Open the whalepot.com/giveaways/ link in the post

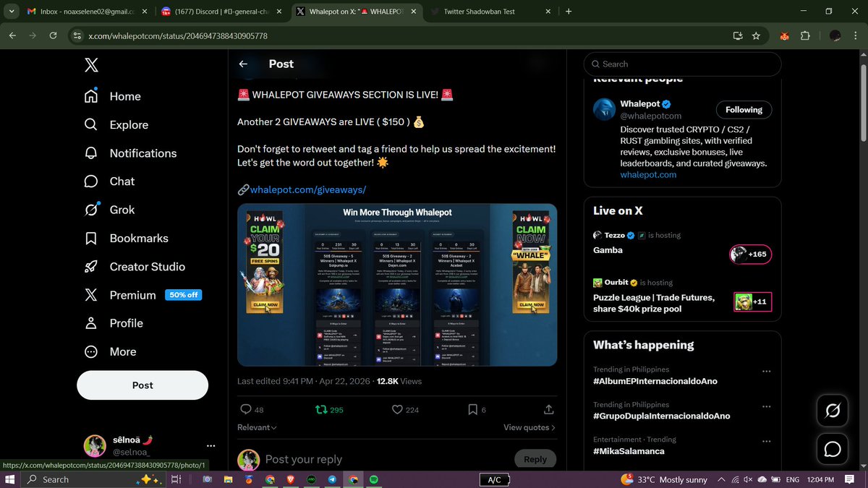[308, 189]
